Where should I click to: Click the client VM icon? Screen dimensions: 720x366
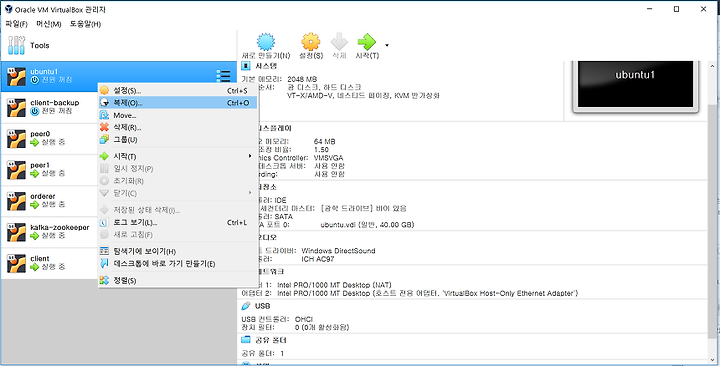pos(16,264)
